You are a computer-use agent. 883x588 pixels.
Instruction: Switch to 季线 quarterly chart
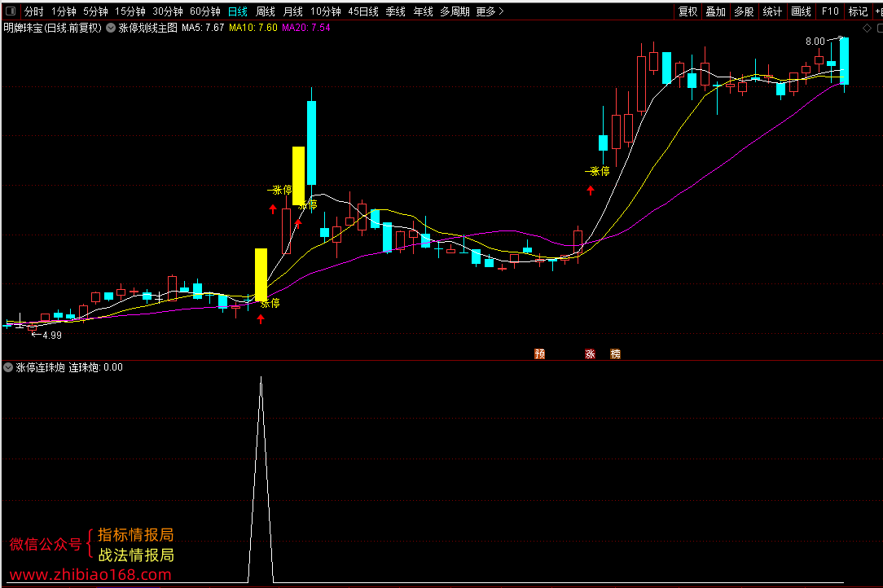point(395,11)
